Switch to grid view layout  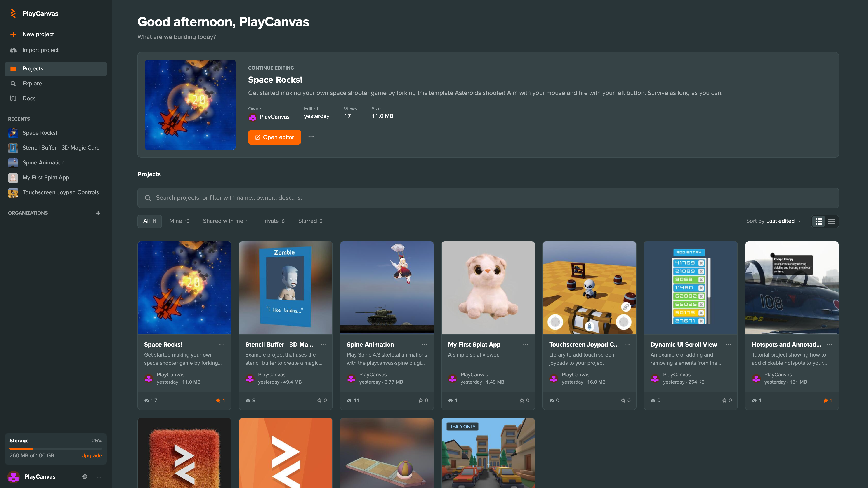(818, 221)
